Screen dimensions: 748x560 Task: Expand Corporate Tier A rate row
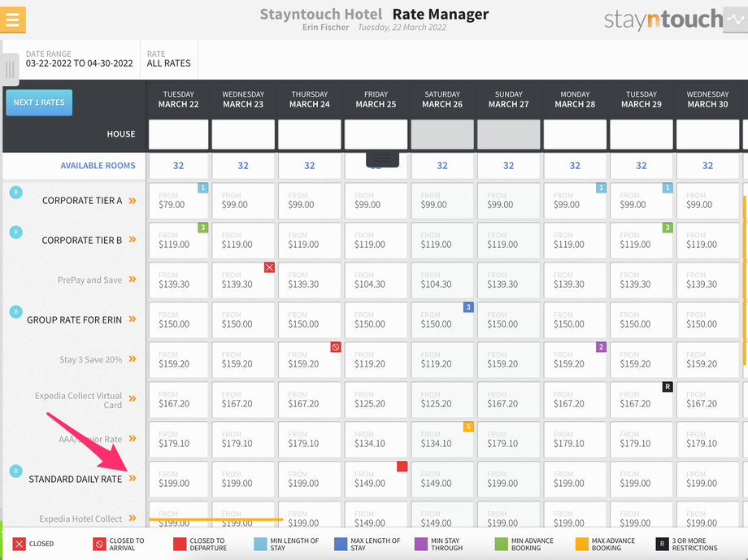click(x=133, y=201)
